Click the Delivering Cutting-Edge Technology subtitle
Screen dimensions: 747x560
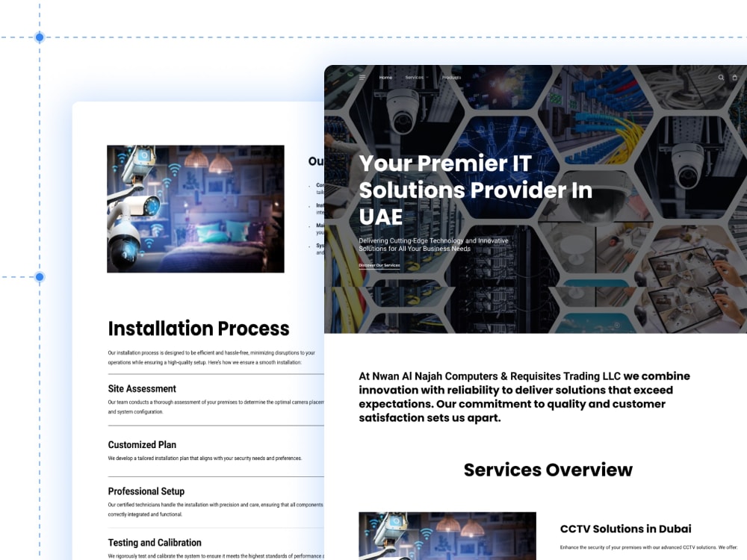click(433, 245)
